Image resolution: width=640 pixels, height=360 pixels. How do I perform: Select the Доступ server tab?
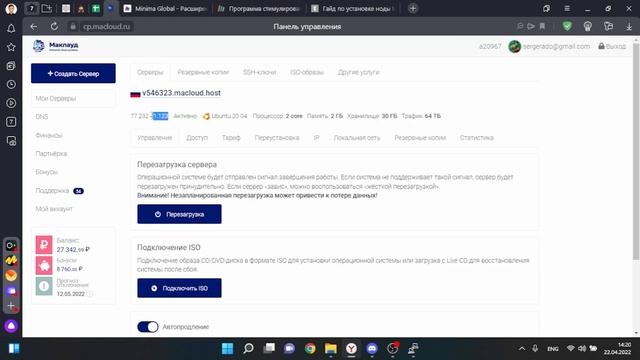(x=197, y=138)
